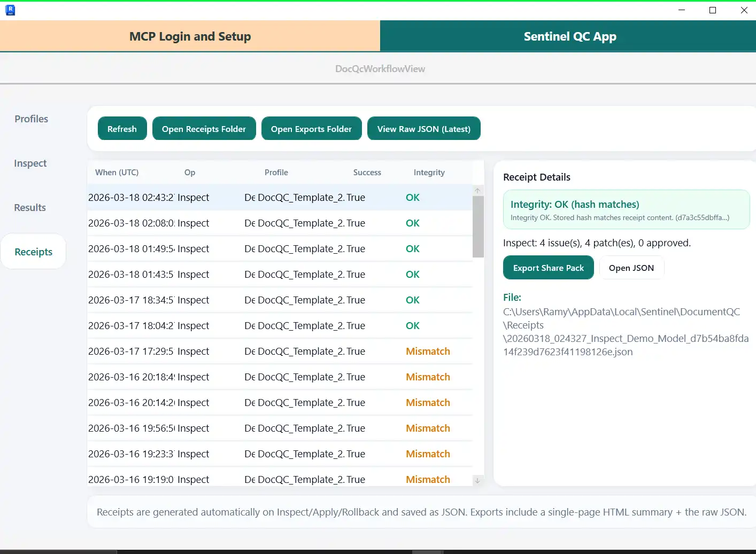756x554 pixels.
Task: View Raw JSON of latest receipt
Action: pos(423,129)
